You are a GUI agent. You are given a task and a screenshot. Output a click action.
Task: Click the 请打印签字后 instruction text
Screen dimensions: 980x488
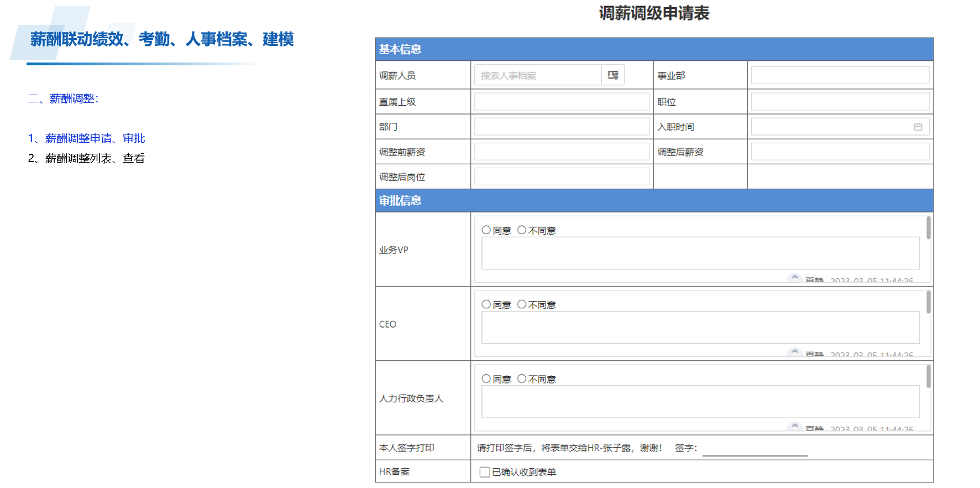pyautogui.click(x=569, y=448)
